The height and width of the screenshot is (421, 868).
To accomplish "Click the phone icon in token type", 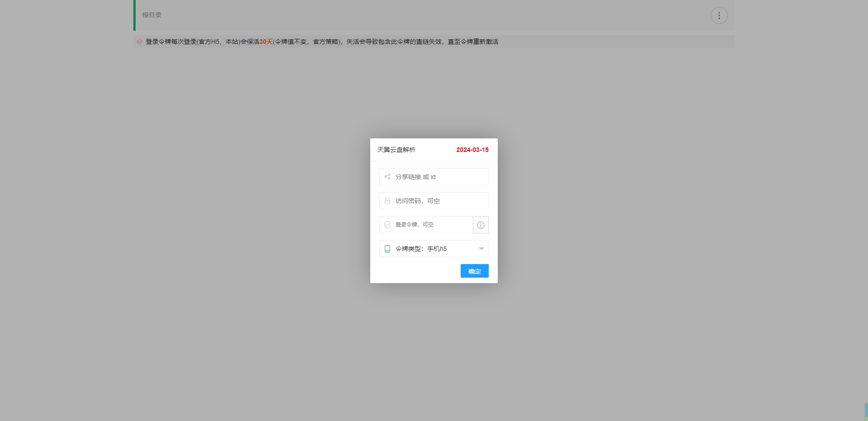I will [387, 249].
